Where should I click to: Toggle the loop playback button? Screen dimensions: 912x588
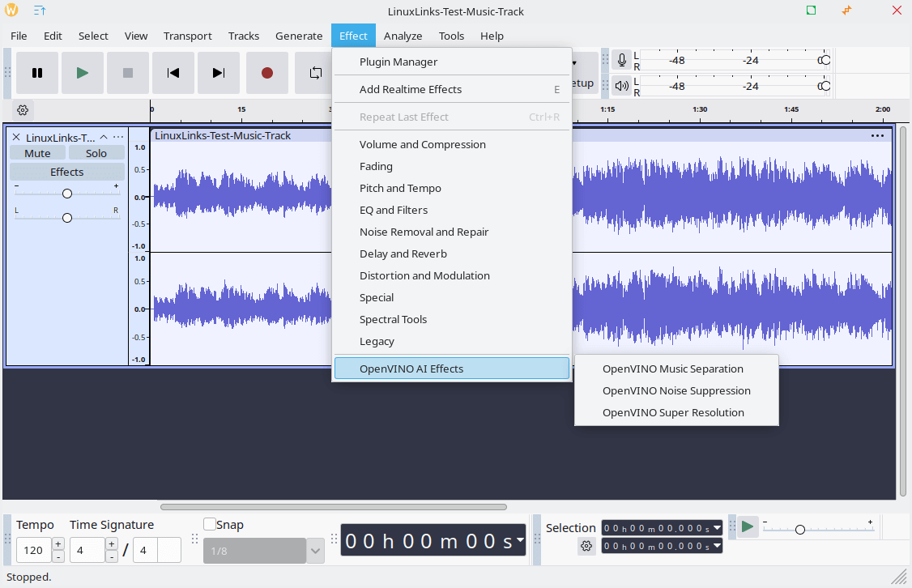(314, 73)
